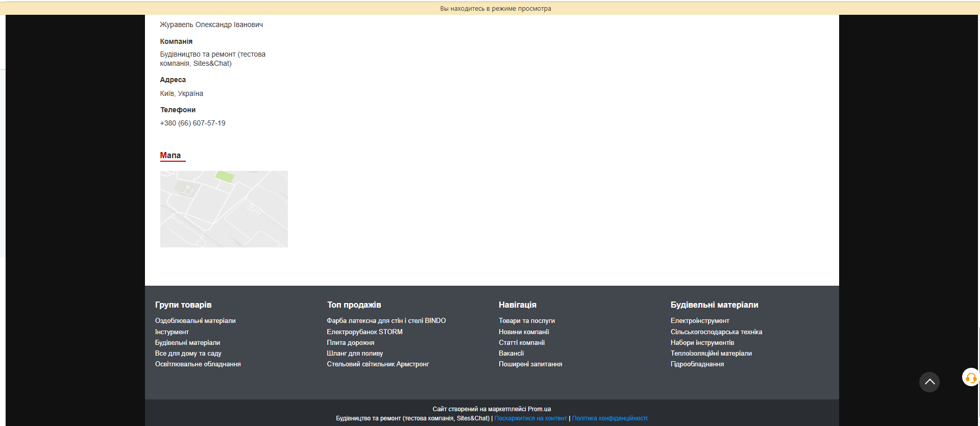
Task: Open Політика конфіденційності link
Action: [609, 418]
